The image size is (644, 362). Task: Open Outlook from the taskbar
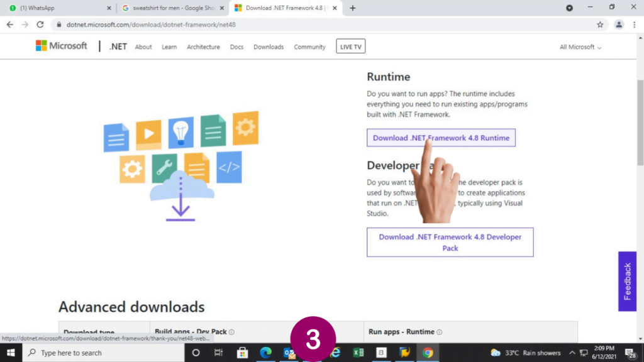(289, 353)
